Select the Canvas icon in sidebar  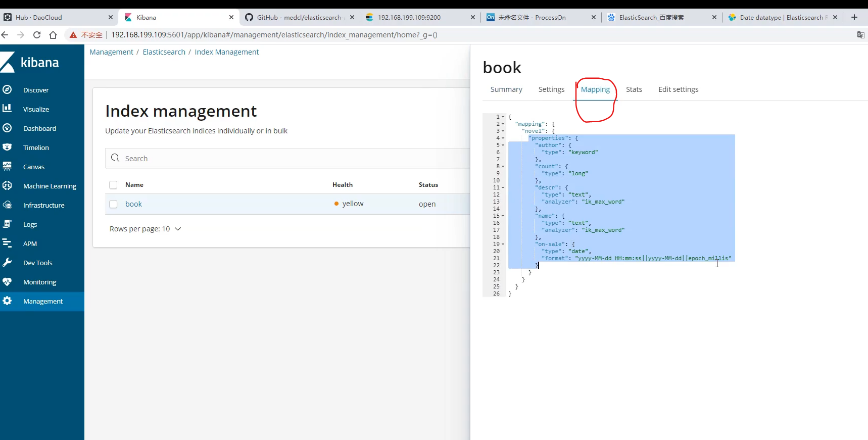[7, 166]
